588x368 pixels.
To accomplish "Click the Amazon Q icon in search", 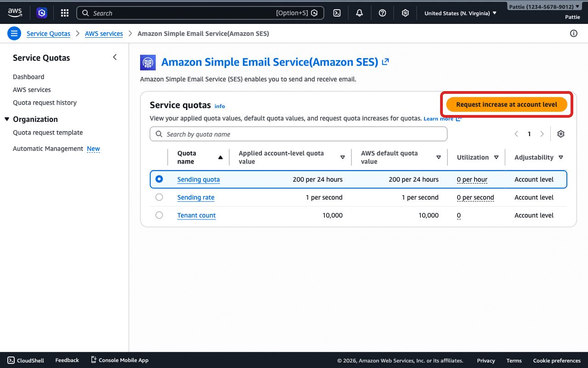I will coord(314,13).
